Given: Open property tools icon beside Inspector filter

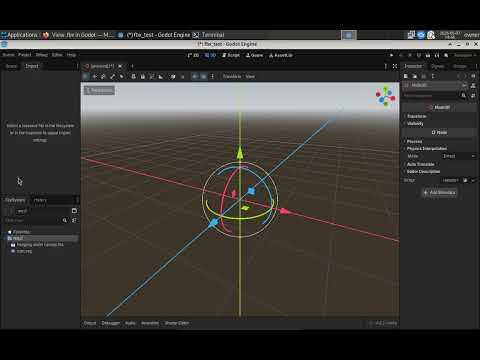Looking at the screenshot, I should coord(473,95).
